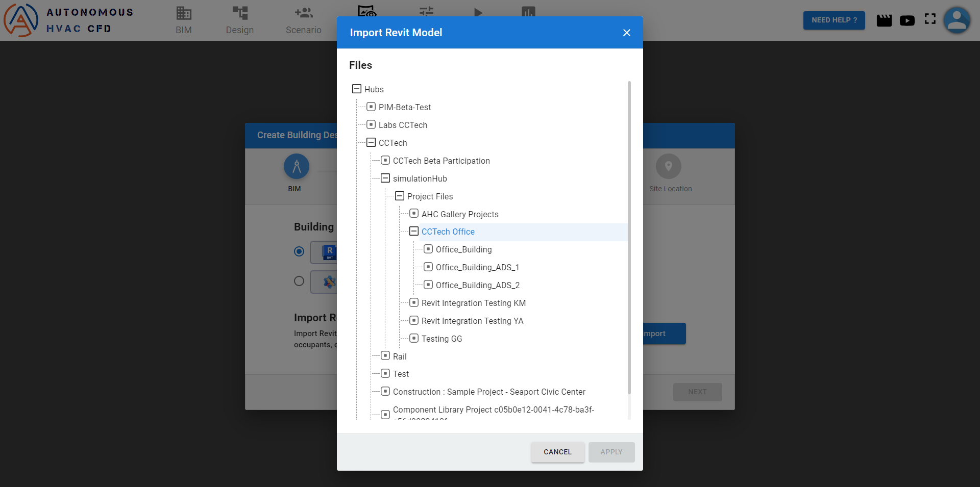Click the Apply button
Image resolution: width=980 pixels, height=487 pixels.
point(611,452)
